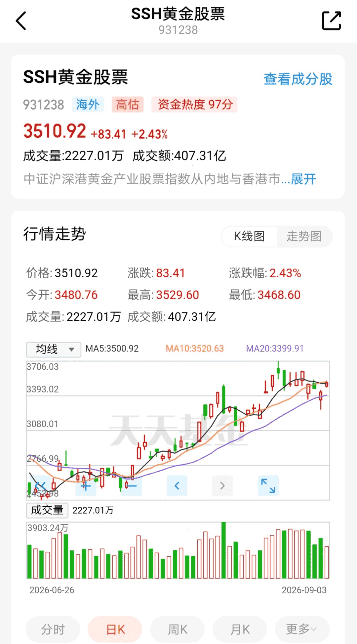
Task: Open fullscreen chart with diagonal arrows icon
Action: tap(268, 486)
